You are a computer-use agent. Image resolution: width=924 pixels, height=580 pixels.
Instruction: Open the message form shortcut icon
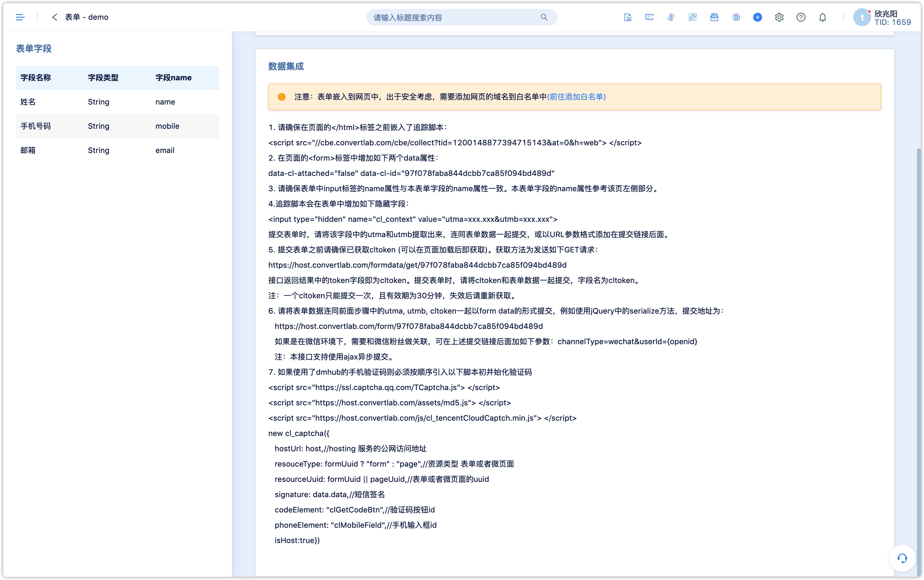(649, 17)
